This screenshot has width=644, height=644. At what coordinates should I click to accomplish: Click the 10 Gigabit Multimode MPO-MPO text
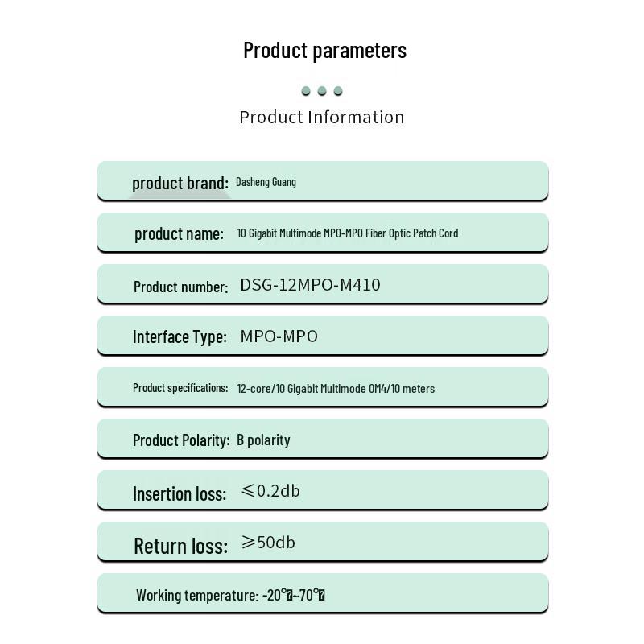click(x=299, y=233)
